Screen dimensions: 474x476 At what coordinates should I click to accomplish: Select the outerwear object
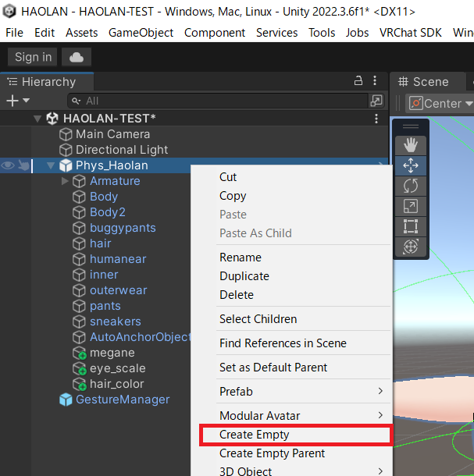tap(119, 290)
